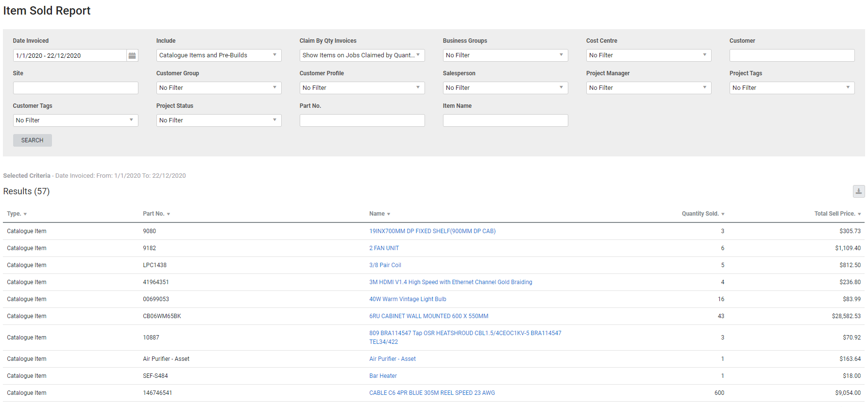Select part number 9080 cell
Screen dimensions: 868x407
tap(150, 231)
